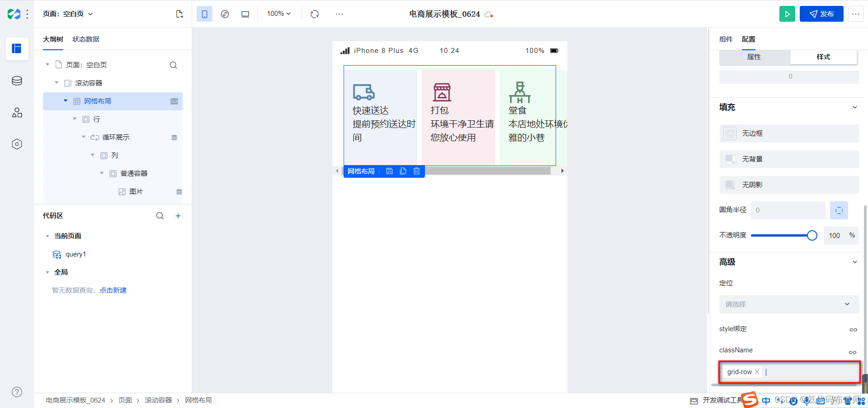
Task: Click right arrow of canvas scrollbar
Action: 562,171
